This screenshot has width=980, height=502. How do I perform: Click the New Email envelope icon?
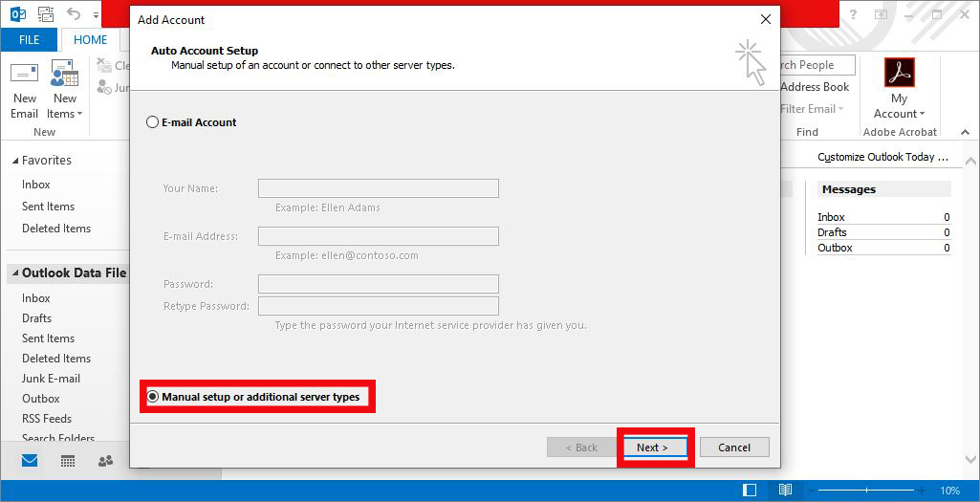[x=25, y=76]
